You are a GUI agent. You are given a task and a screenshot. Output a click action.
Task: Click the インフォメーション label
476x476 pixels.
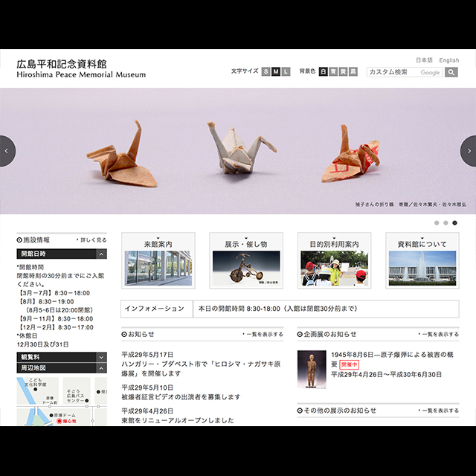click(x=155, y=309)
